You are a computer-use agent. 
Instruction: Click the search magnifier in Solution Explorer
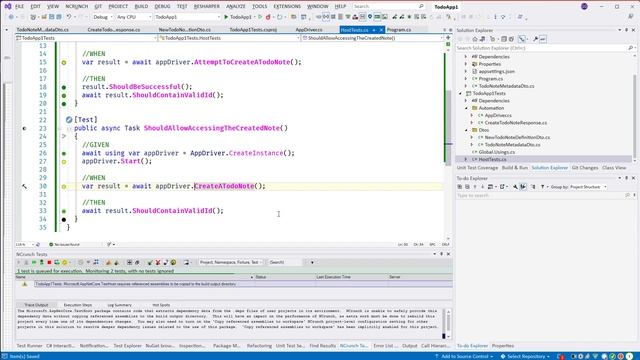tap(630, 48)
